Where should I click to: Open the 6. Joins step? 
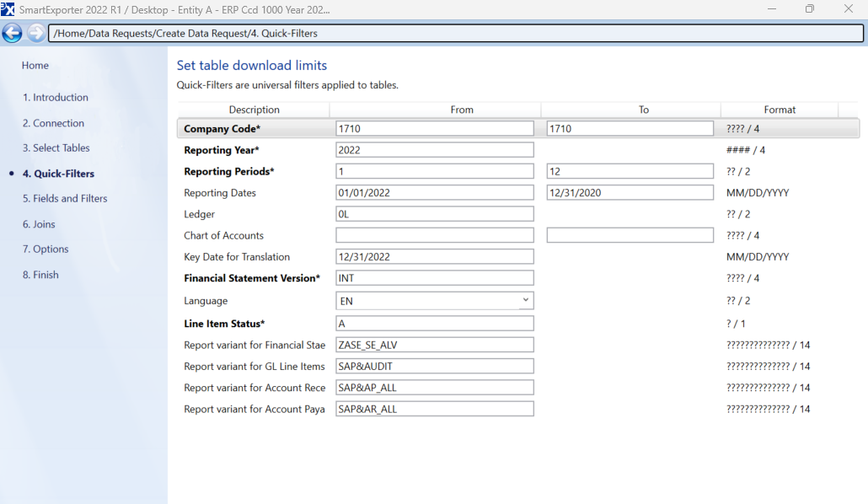(x=39, y=224)
